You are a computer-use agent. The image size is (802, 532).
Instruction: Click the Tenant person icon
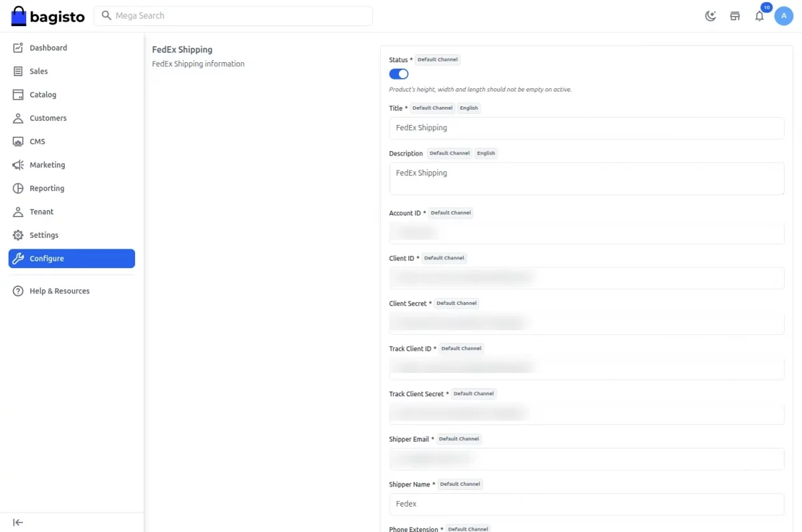(x=18, y=211)
